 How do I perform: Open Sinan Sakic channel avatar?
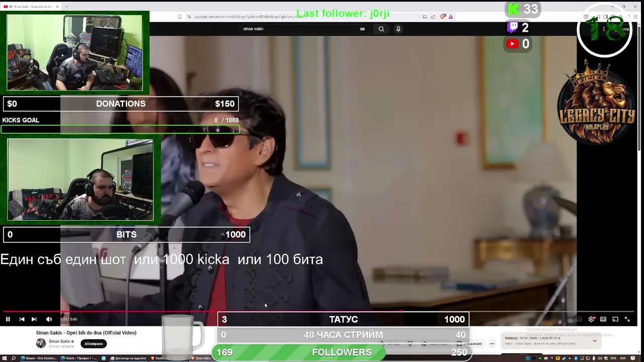point(41,343)
